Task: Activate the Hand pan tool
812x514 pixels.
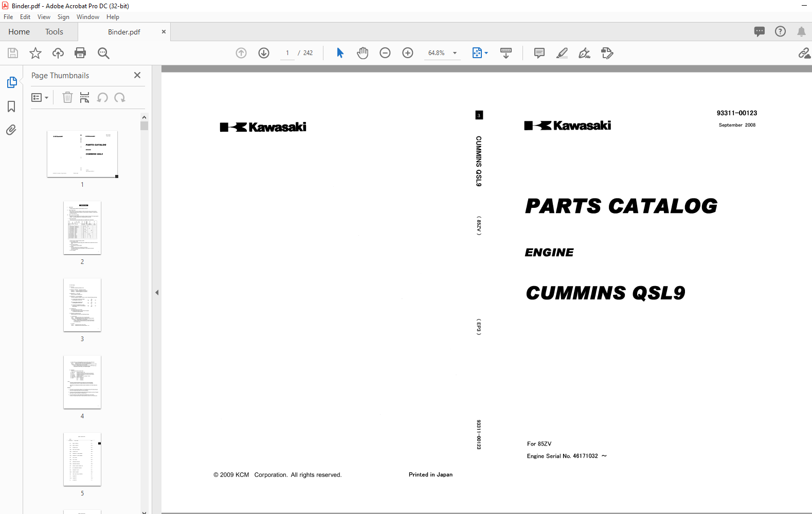Action: coord(363,53)
